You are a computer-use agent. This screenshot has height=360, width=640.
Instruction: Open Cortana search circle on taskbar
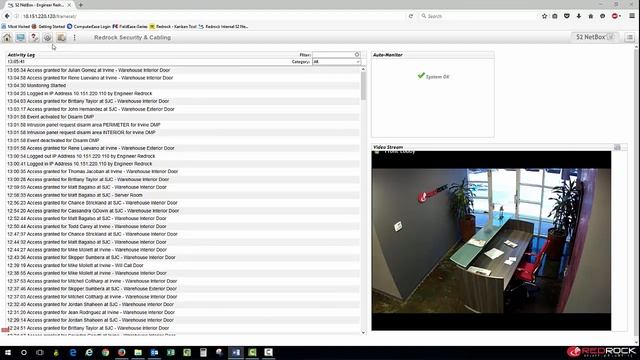(24, 352)
